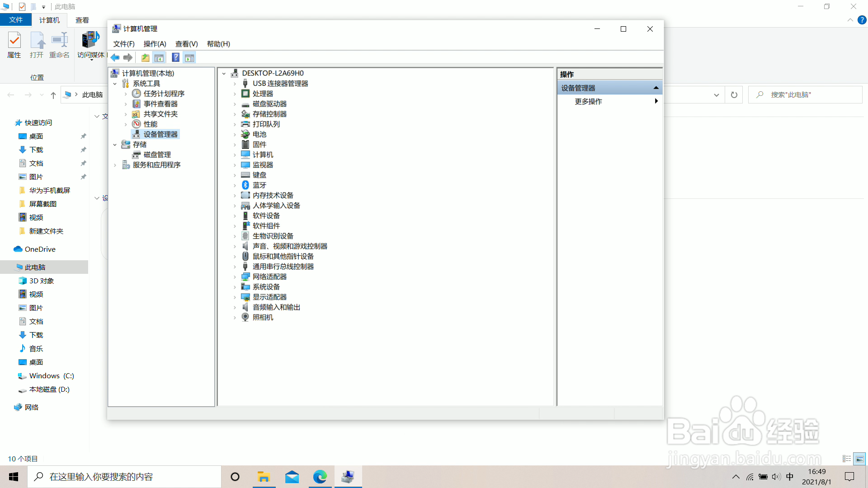868x488 pixels.
Task: Click the 键盘 keyboard icon
Action: coord(245,175)
